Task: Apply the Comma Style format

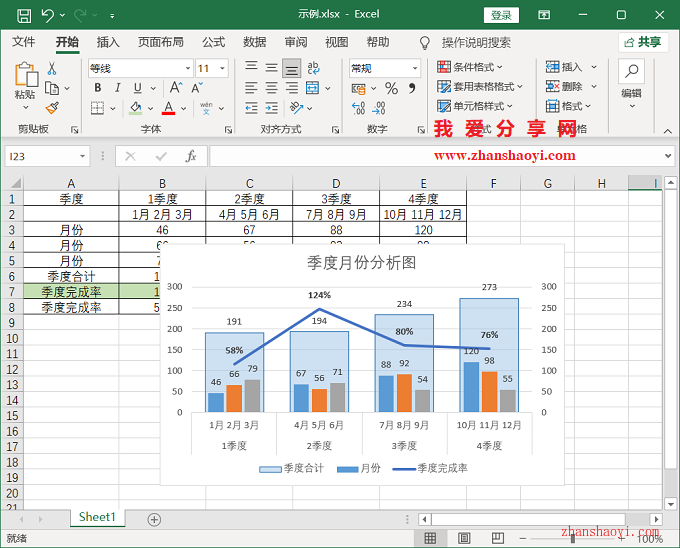Action: click(x=412, y=88)
